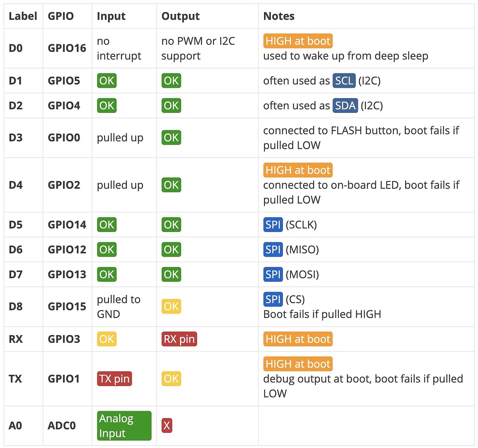
Task: Click HIGH at boot badge in RX row
Action: 298,339
